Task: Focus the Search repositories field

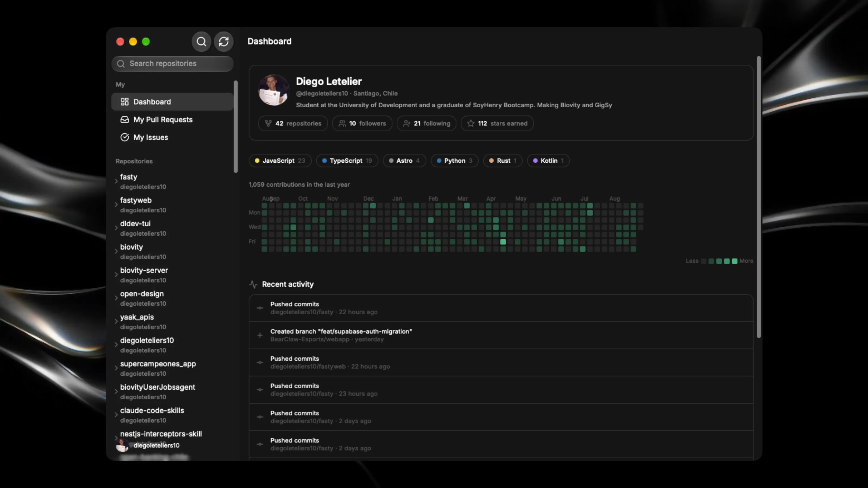Action: (172, 64)
